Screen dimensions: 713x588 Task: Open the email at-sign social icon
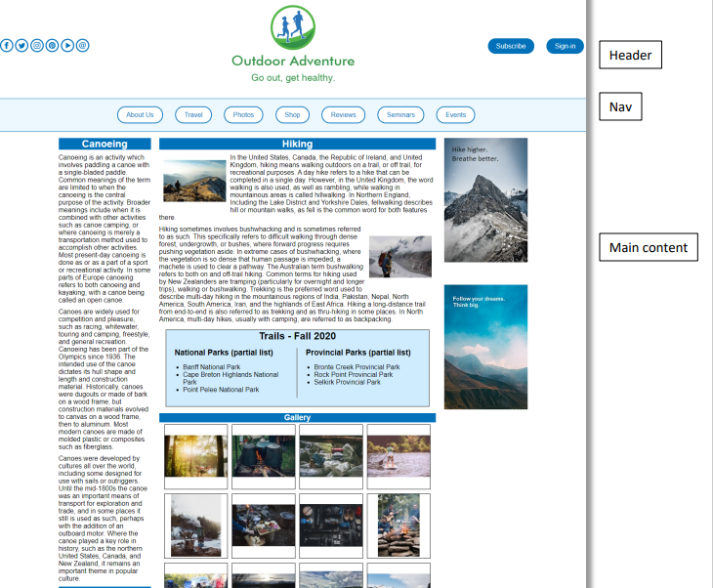point(82,46)
